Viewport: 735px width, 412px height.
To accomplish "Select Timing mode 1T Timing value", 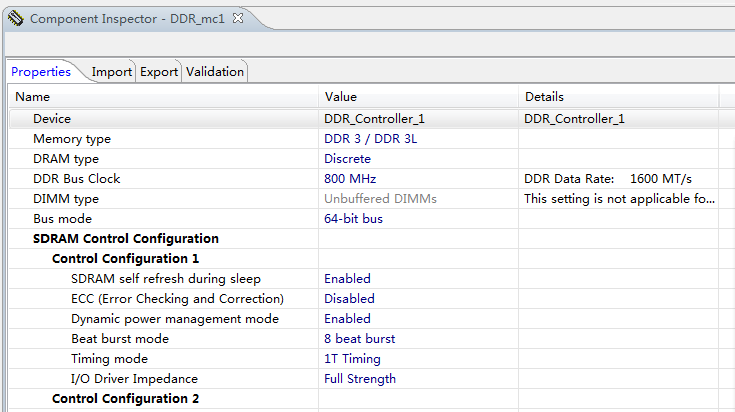I will click(352, 359).
